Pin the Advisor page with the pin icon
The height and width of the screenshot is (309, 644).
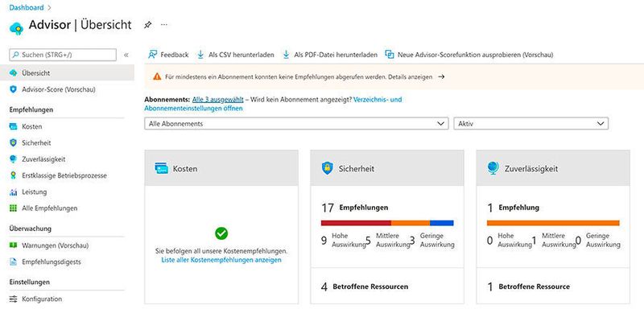coord(147,25)
